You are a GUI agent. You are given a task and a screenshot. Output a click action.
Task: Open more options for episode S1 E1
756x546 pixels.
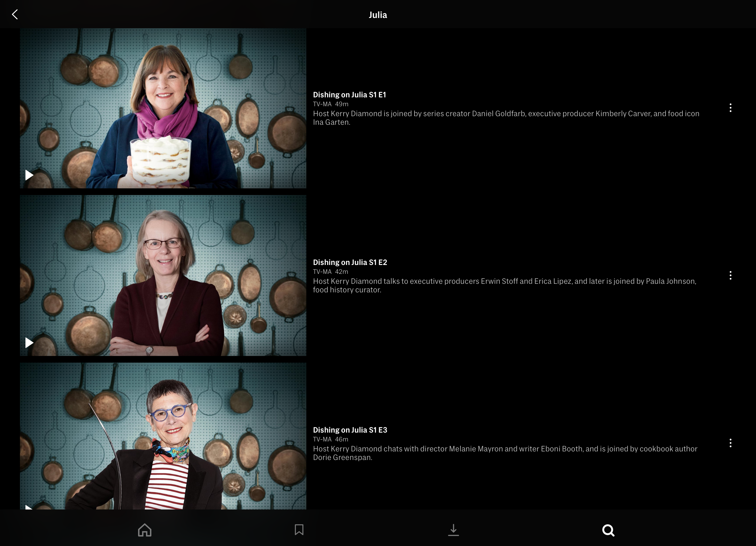730,108
